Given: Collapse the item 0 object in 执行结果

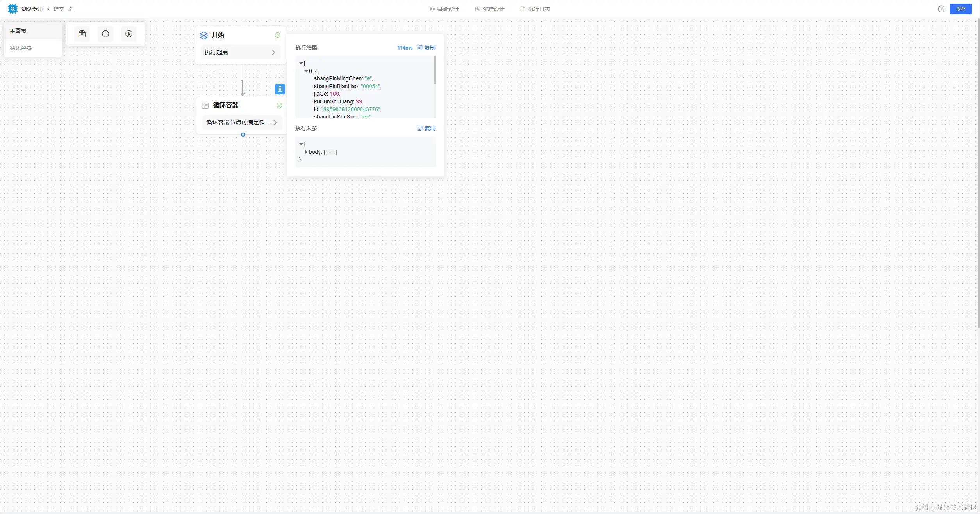Looking at the screenshot, I should click(306, 71).
